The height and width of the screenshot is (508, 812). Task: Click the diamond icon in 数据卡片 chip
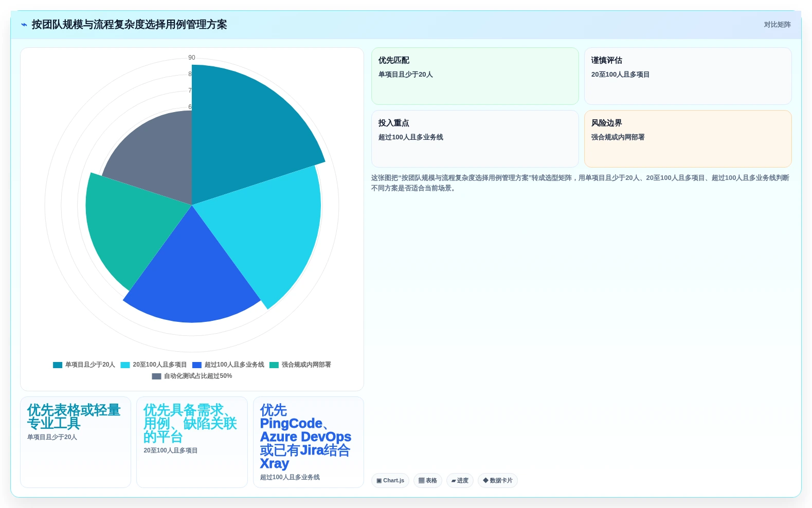tap(485, 480)
